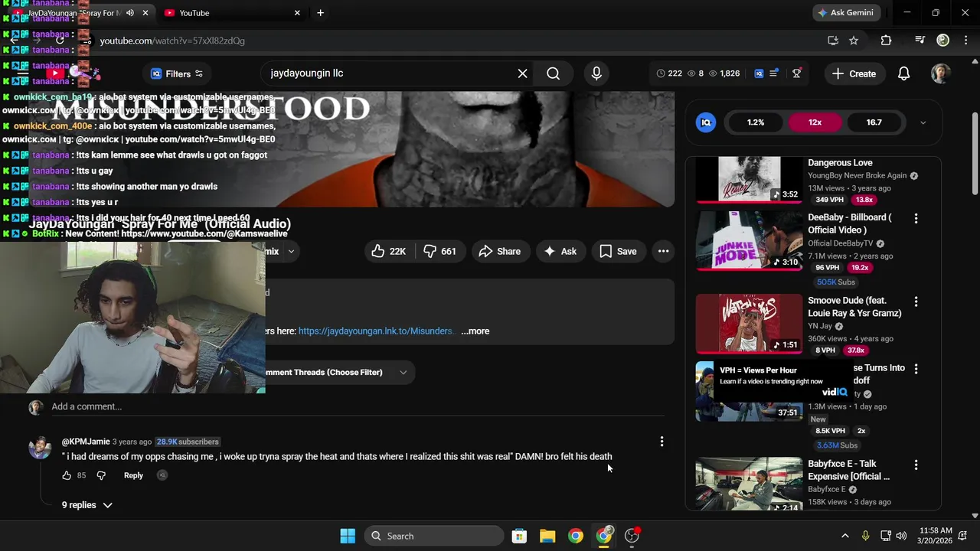980x551 pixels.
Task: Open options for Smoove Dude video
Action: (916, 302)
